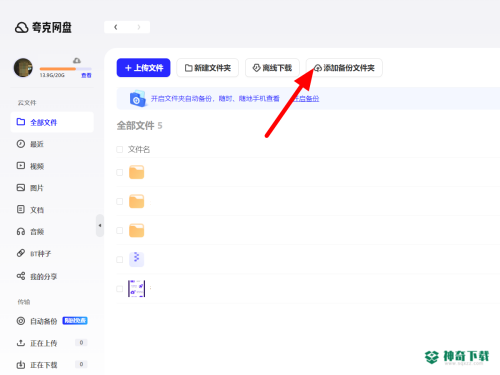Open the second folder in the list
Image resolution: width=500 pixels, height=375 pixels.
click(x=136, y=201)
